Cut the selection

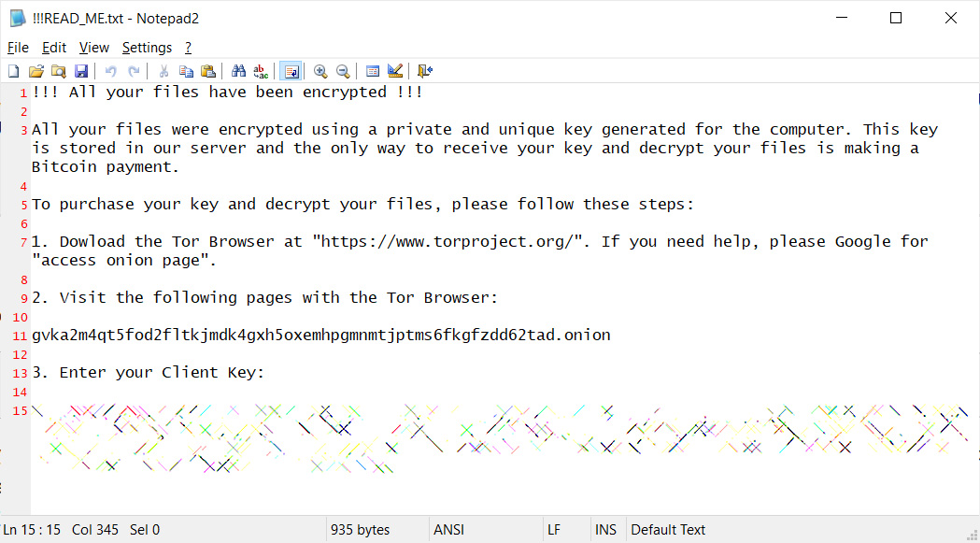point(163,70)
